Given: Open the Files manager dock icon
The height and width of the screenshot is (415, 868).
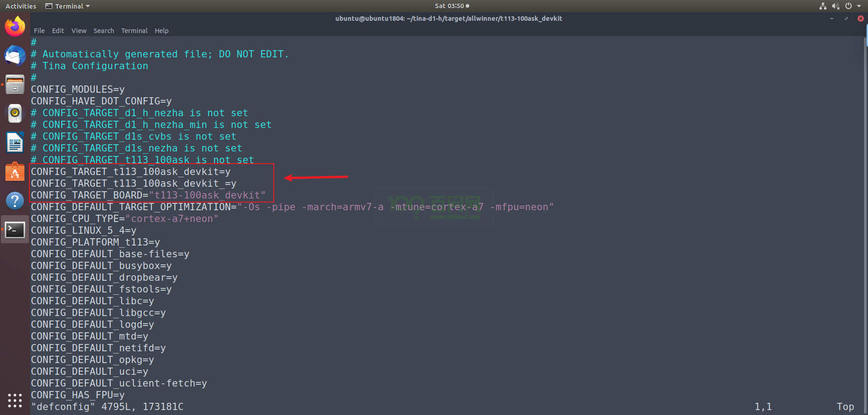Looking at the screenshot, I should 15,85.
